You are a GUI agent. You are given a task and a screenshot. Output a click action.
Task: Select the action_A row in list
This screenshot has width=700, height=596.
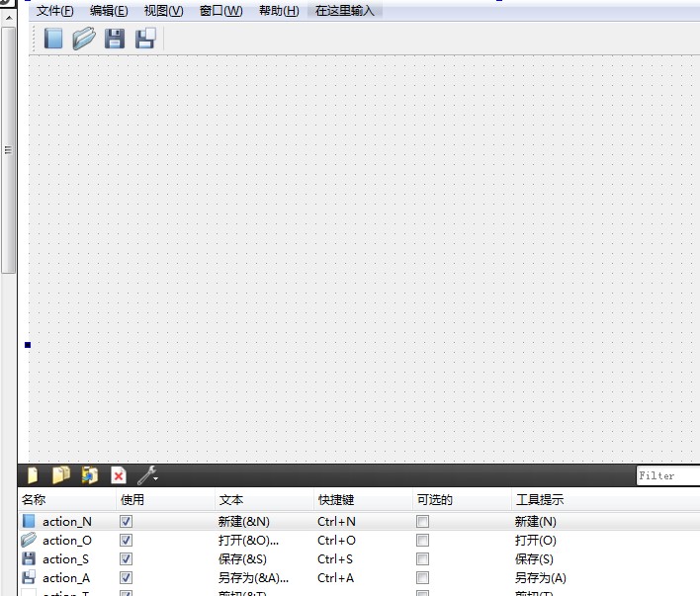66,577
